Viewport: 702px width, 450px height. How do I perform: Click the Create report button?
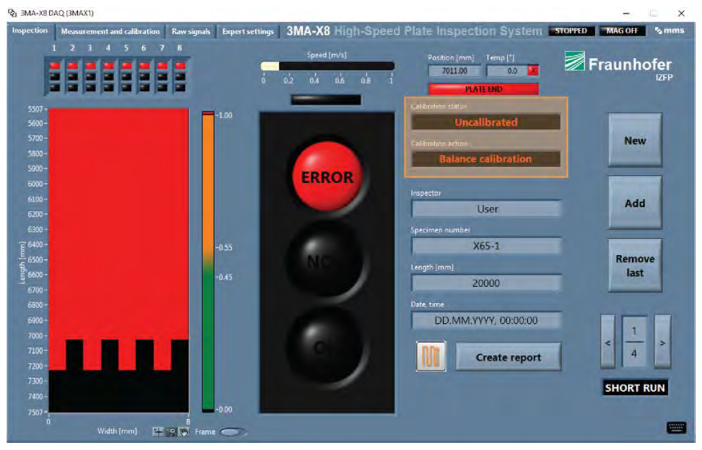point(508,357)
